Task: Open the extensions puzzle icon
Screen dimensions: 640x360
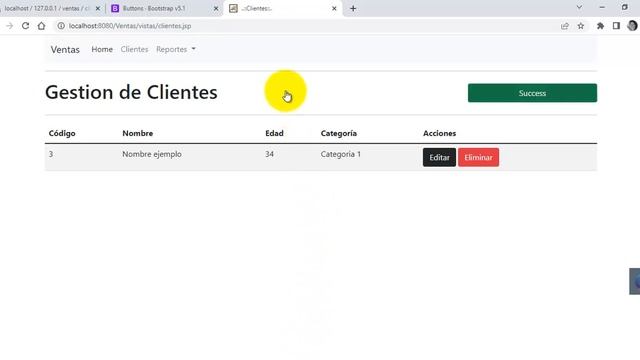Action: [600, 26]
